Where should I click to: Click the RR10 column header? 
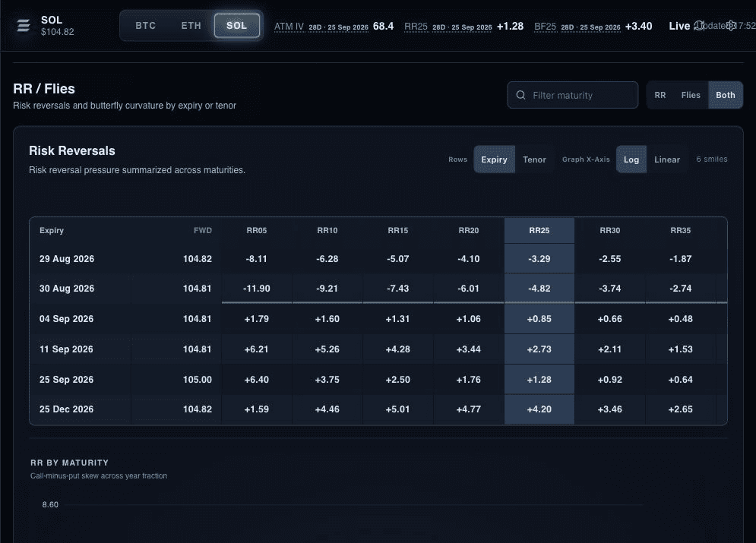click(327, 230)
